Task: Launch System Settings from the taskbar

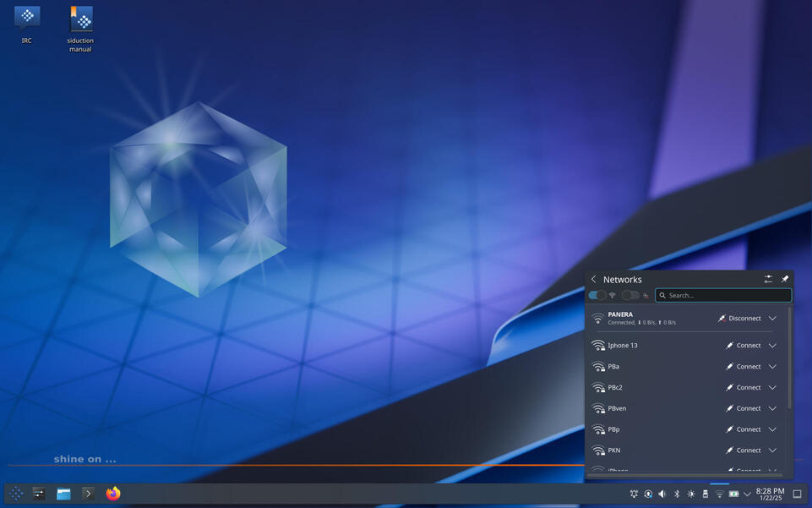Action: tap(39, 494)
